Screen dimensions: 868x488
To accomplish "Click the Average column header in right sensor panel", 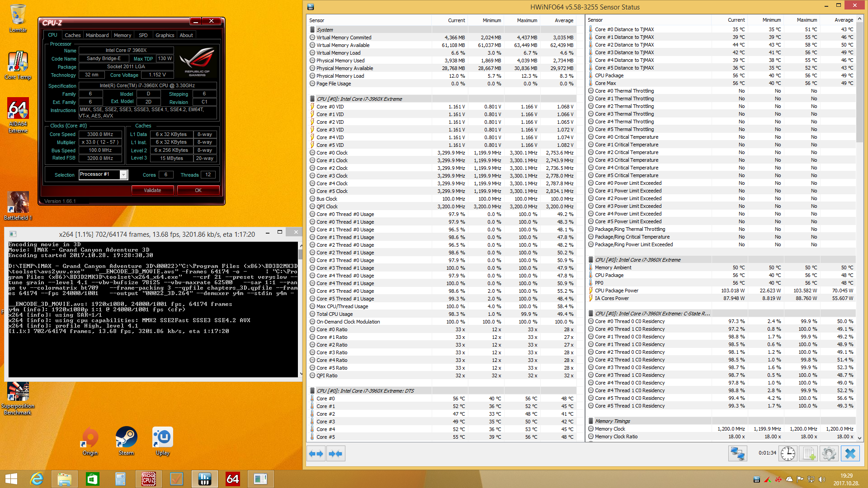I will point(838,20).
